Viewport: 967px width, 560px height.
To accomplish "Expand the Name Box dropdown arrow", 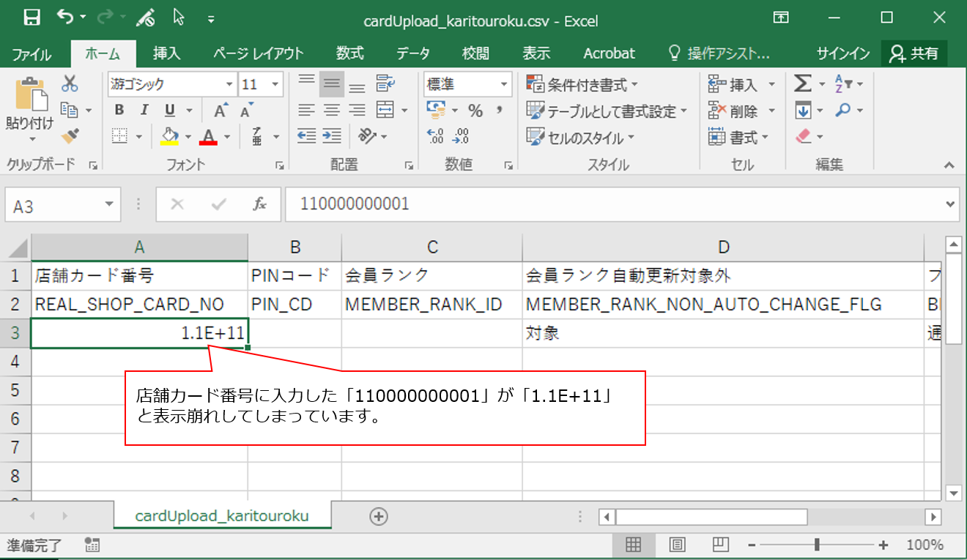I will pyautogui.click(x=109, y=205).
